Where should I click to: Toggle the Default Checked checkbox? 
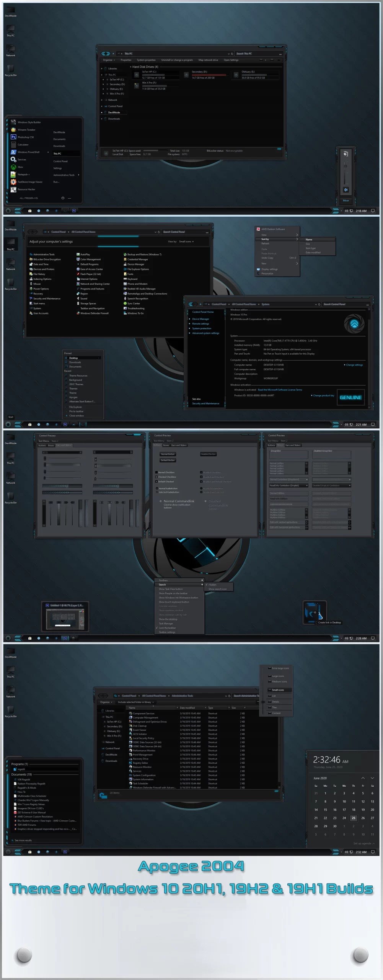click(x=165, y=482)
